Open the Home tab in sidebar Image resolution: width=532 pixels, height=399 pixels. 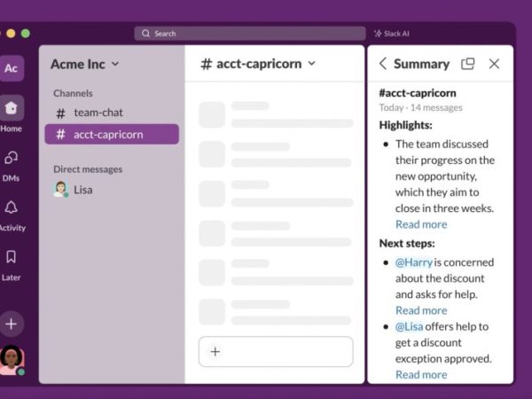coord(12,113)
